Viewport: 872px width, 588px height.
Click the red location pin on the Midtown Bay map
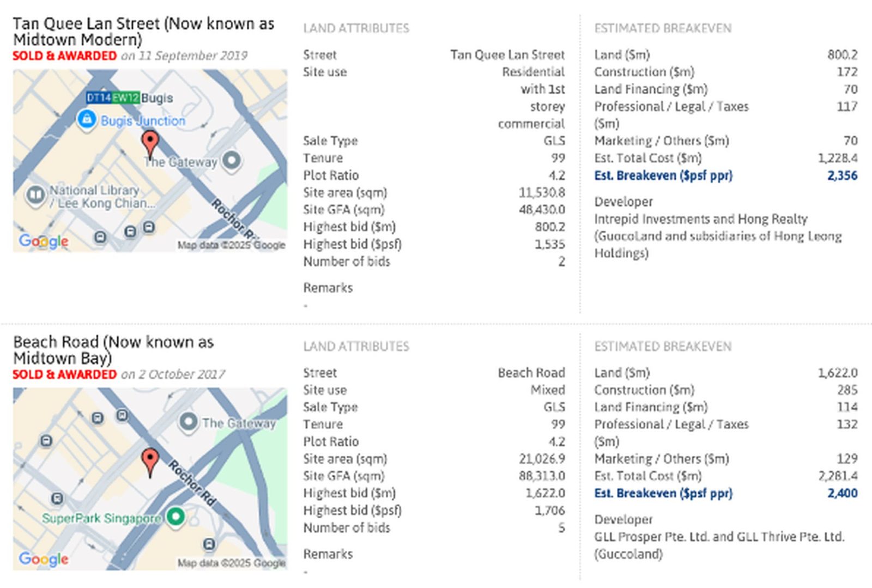coord(150,463)
